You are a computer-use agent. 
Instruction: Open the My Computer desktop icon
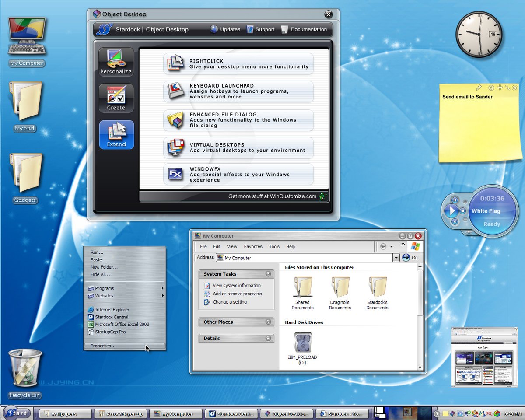click(27, 42)
